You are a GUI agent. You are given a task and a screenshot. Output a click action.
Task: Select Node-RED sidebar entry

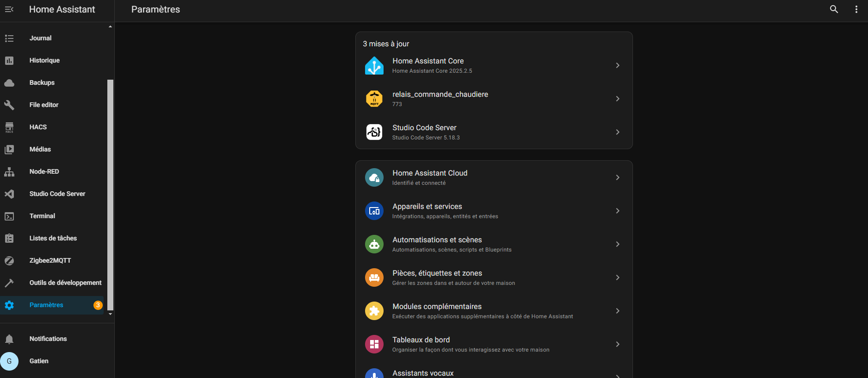coord(53,172)
